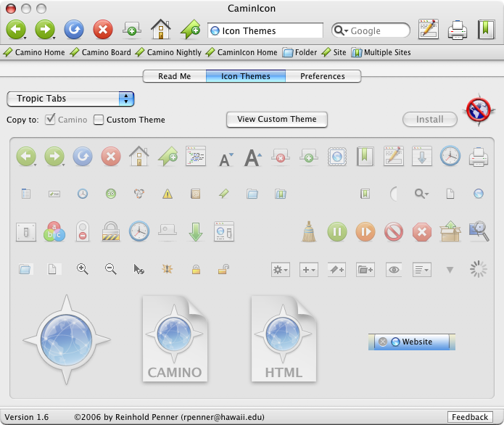Click the Install button
Image resolution: width=504 pixels, height=425 pixels.
pyautogui.click(x=430, y=119)
